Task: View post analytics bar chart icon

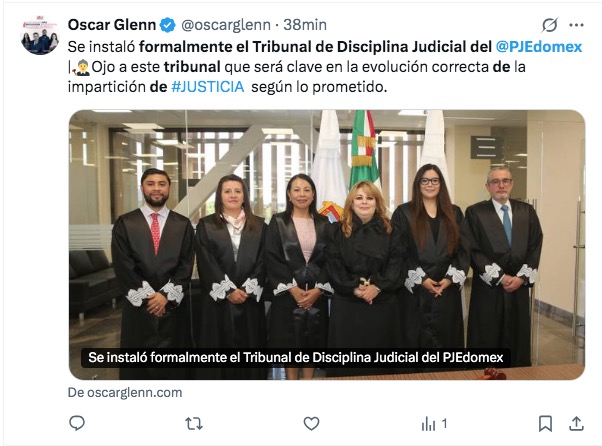Action: pos(428,424)
